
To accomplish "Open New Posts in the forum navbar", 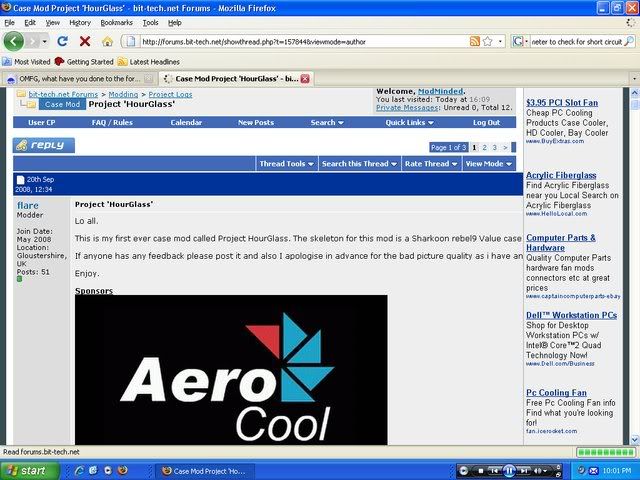I will (x=256, y=122).
